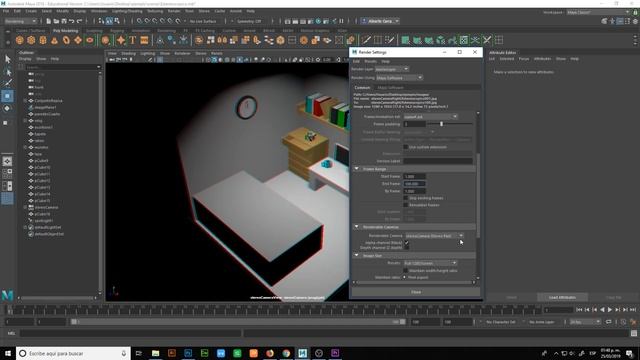Click the Save Scene icon in the status line
Image resolution: width=640 pixels, height=360 pixels.
tap(64, 21)
